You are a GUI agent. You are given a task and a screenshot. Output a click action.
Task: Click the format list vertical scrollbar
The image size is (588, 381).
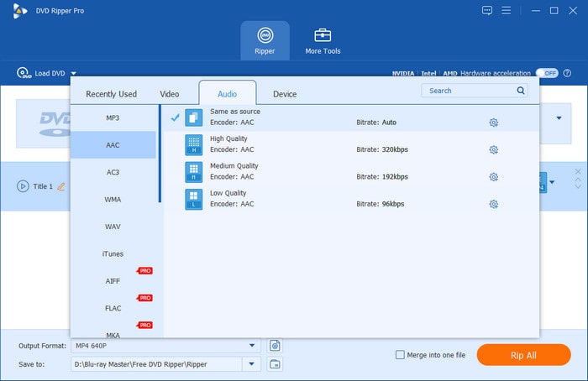click(160, 154)
